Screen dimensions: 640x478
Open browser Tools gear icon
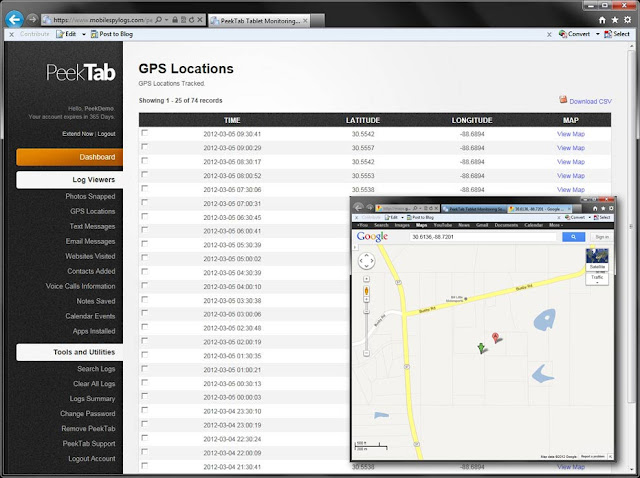tap(627, 20)
